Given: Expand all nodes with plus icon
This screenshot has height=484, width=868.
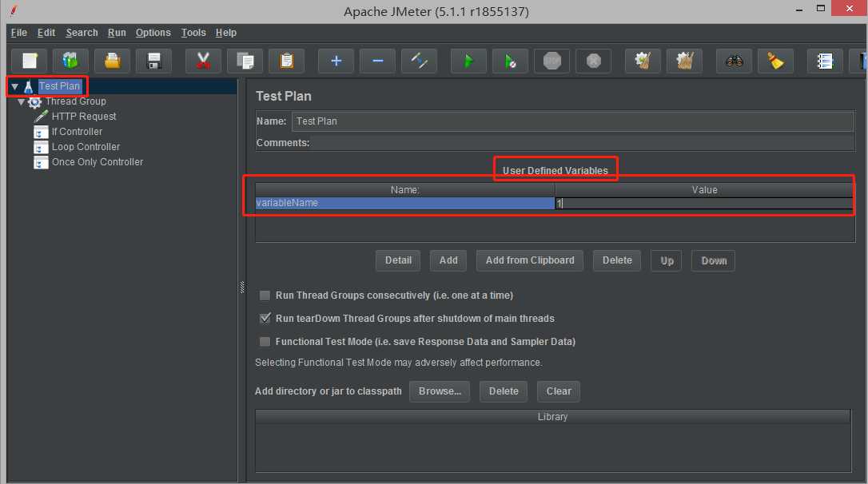Looking at the screenshot, I should (336, 61).
